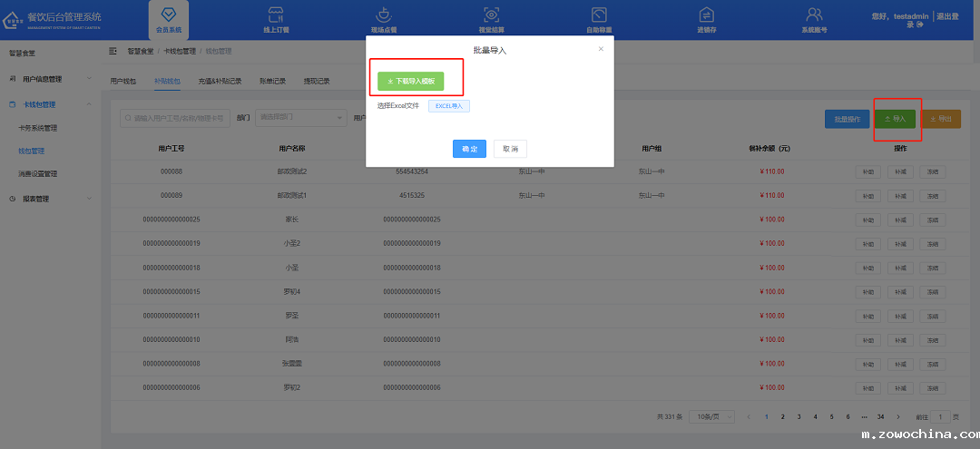This screenshot has height=449, width=980.
Task: Go to page 5
Action: tap(831, 416)
